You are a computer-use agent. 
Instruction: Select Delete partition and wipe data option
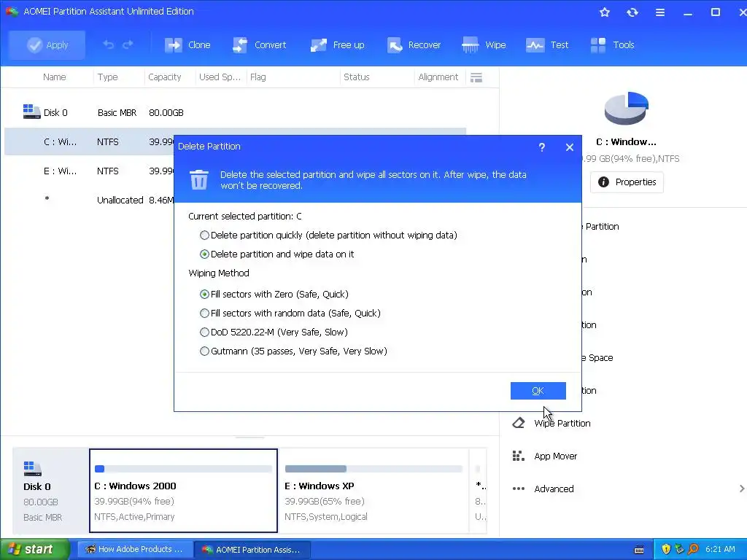(x=276, y=254)
